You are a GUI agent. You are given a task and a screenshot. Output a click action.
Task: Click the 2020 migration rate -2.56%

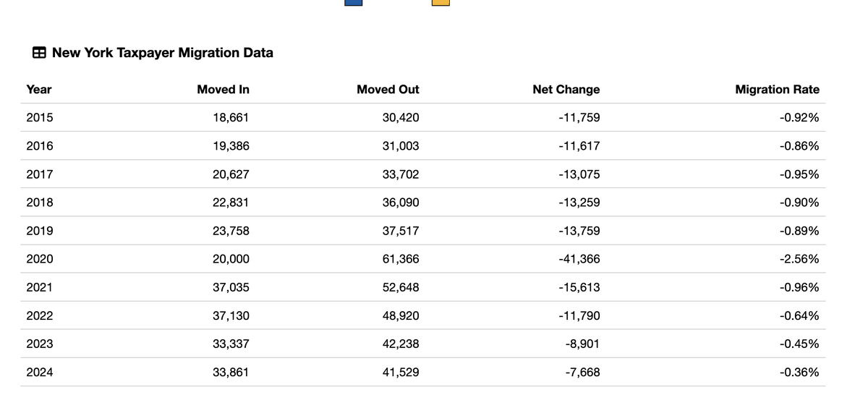(799, 259)
